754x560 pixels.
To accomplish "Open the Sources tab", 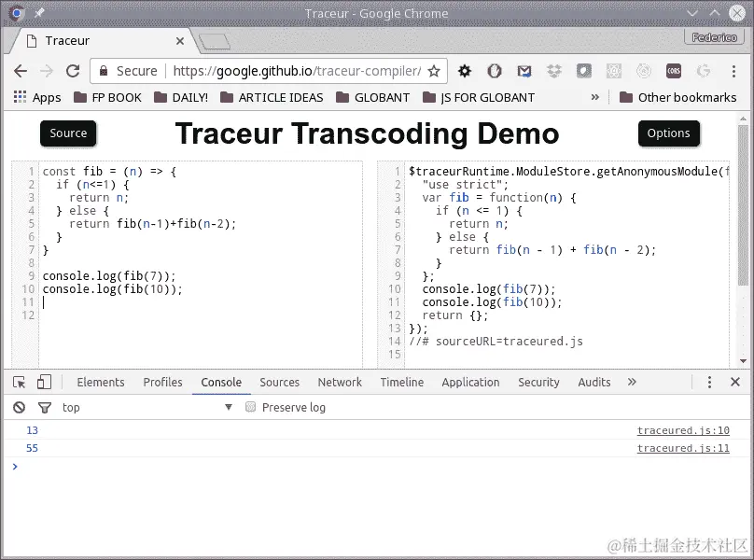I will (279, 382).
